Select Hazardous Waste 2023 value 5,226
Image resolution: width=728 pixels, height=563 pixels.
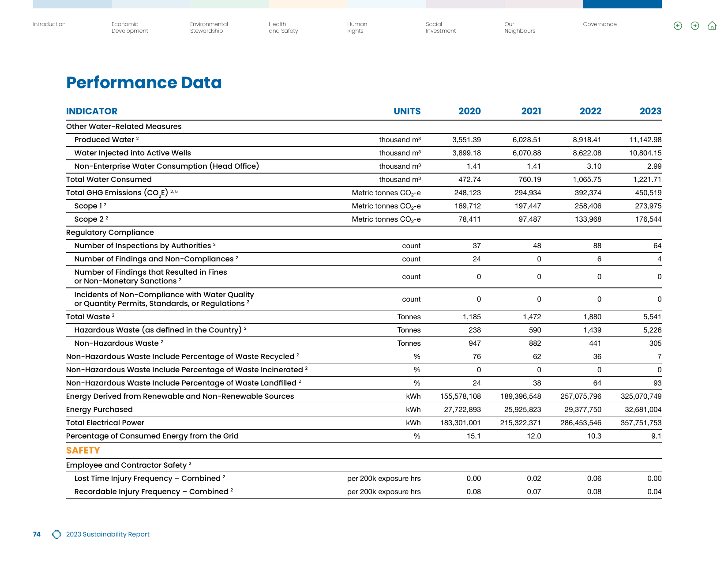point(652,330)
